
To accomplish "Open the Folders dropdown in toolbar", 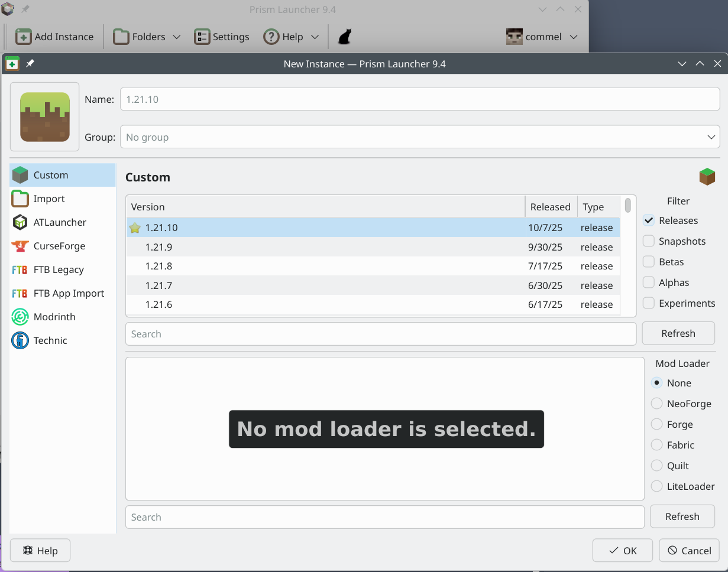I will [x=147, y=37].
